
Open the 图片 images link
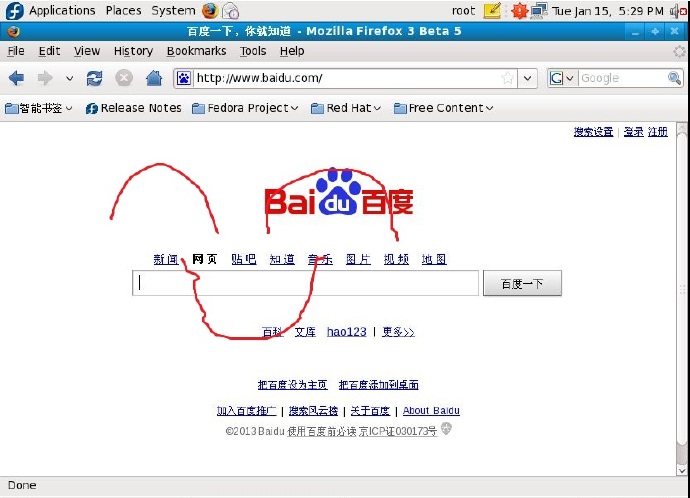tap(358, 259)
